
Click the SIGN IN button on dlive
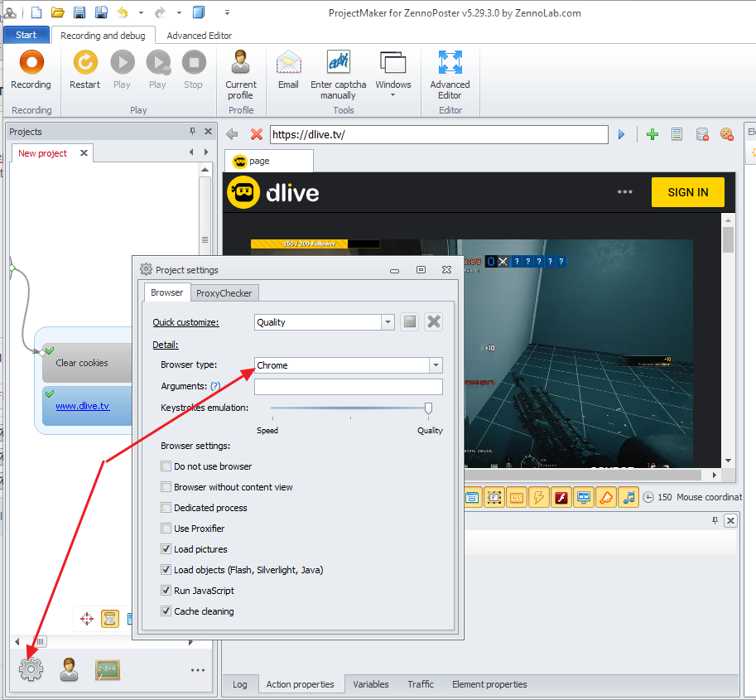(x=687, y=192)
